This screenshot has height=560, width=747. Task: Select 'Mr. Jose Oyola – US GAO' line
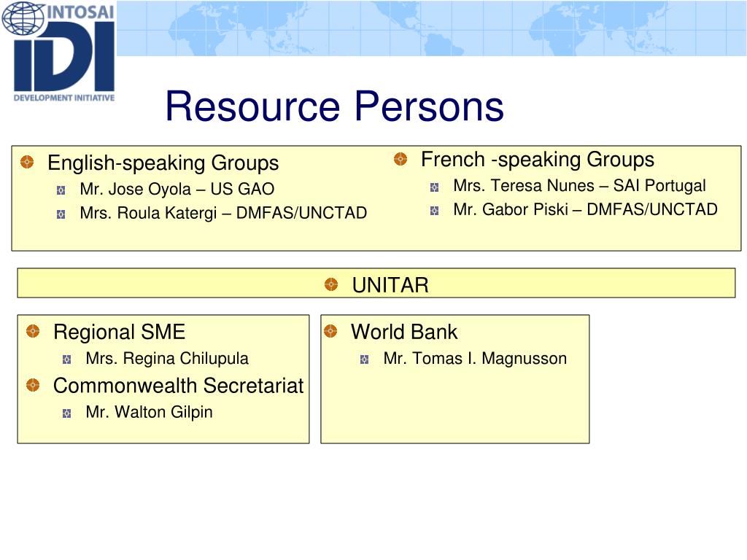click(177, 189)
